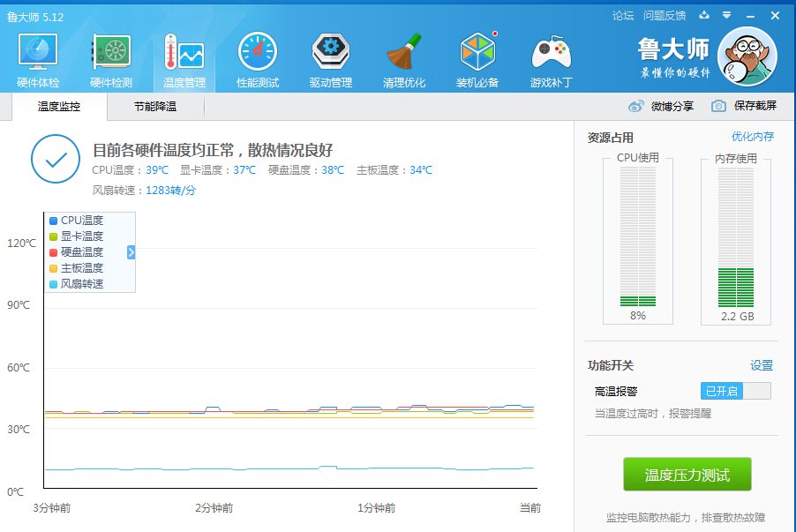The width and height of the screenshot is (796, 532).
Task: Open the dropdown arrow in the title bar
Action: point(726,15)
